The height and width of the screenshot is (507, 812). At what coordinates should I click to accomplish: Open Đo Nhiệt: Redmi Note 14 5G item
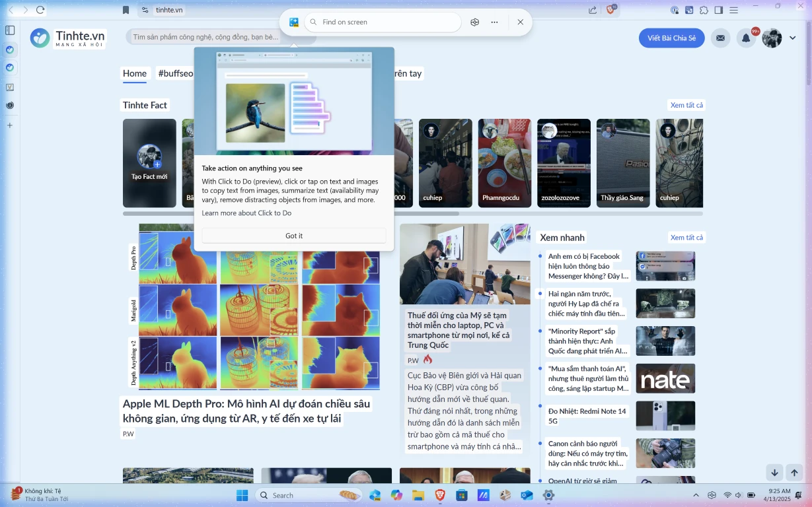click(587, 416)
